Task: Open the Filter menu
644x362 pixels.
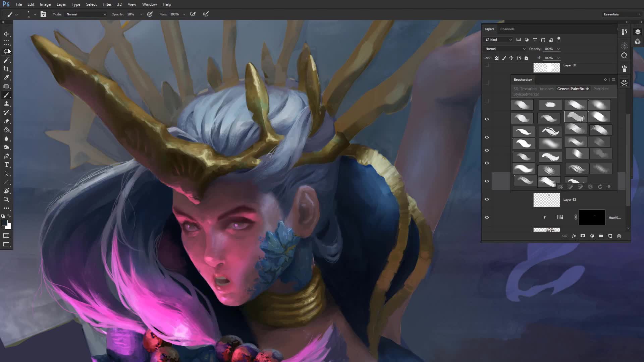Action: [x=107, y=4]
